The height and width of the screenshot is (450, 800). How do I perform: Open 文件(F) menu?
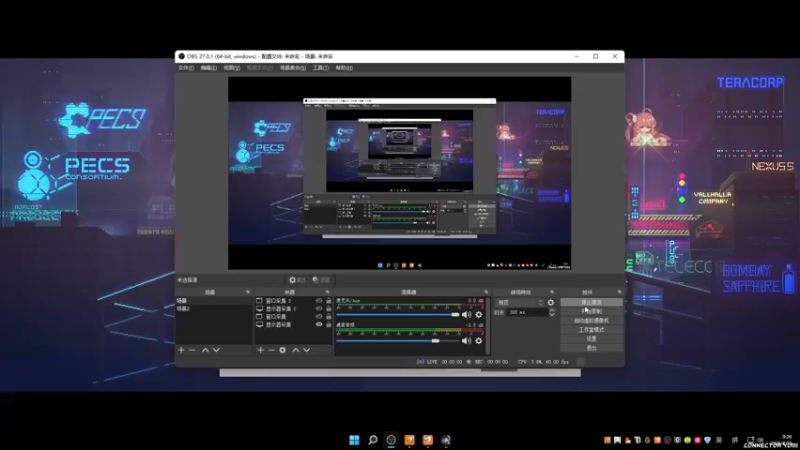click(x=186, y=68)
